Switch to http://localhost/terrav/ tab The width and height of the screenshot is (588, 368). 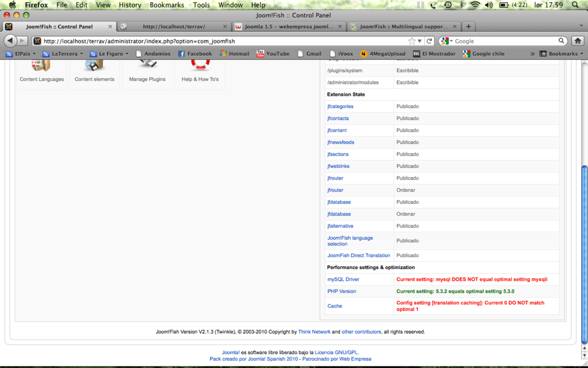pyautogui.click(x=174, y=27)
